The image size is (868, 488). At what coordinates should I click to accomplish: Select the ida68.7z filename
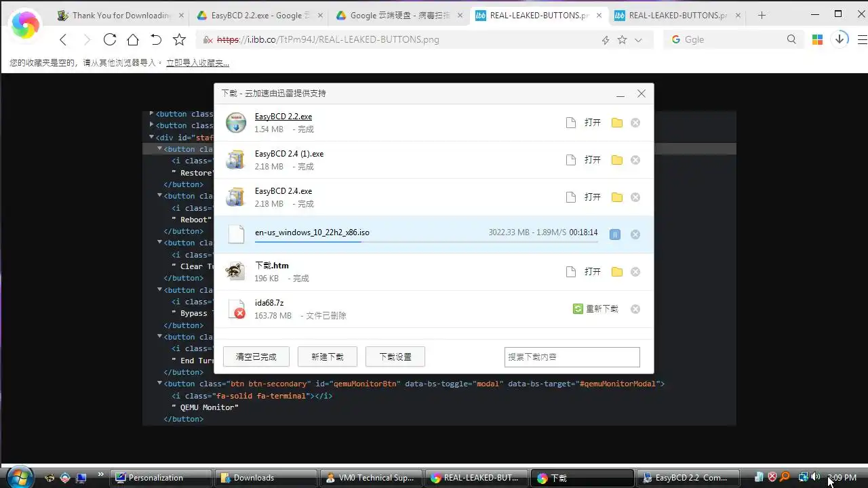[269, 303]
